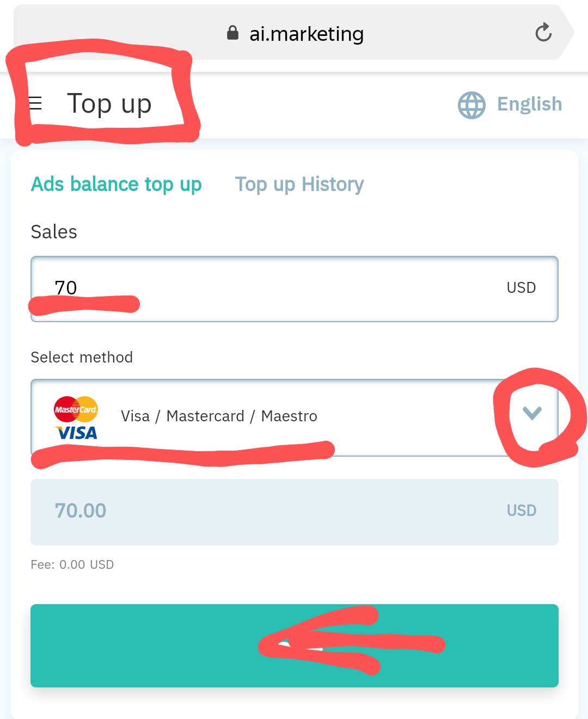Click the padlock icon in the address bar
The image size is (588, 719).
tap(232, 33)
